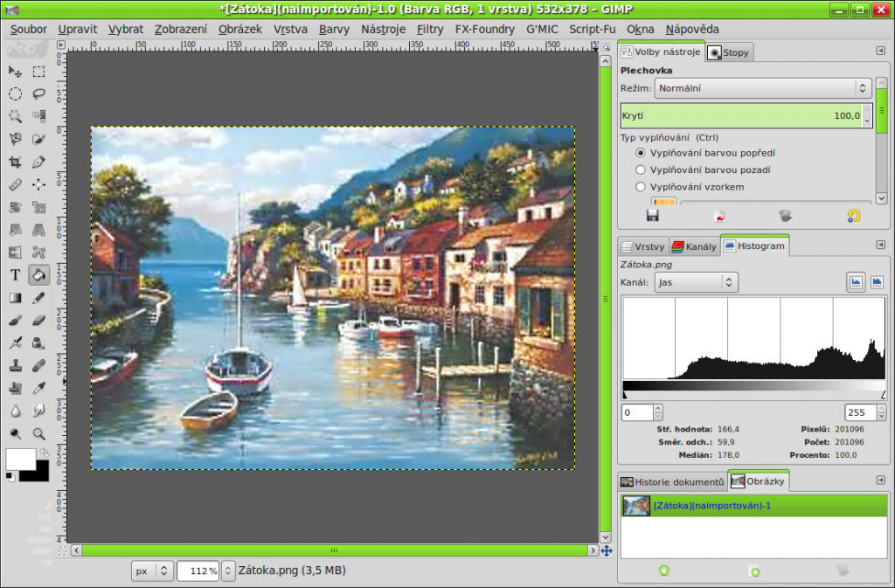Select the Fuzzy Select magic wand tool
The image size is (895, 588).
click(16, 116)
